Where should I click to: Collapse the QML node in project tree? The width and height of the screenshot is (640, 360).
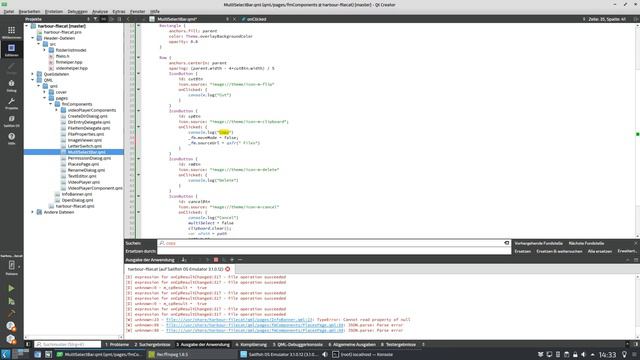[x=33, y=80]
